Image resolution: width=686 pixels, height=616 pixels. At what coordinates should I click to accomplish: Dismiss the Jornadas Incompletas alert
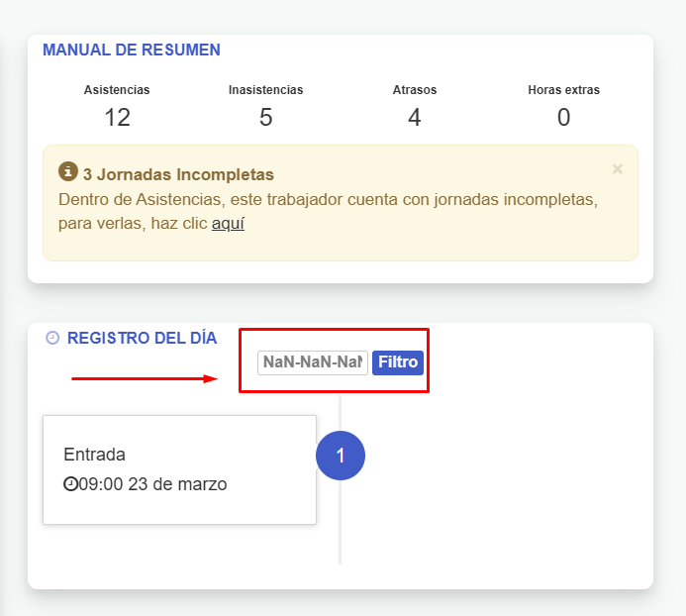click(x=618, y=169)
